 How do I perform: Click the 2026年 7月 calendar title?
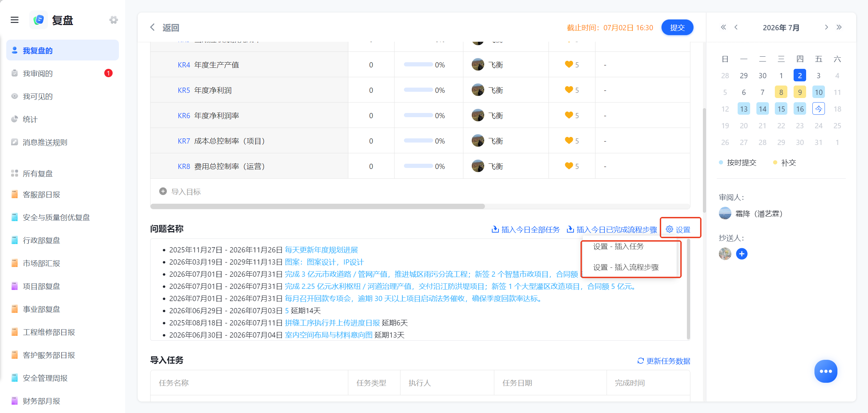781,27
